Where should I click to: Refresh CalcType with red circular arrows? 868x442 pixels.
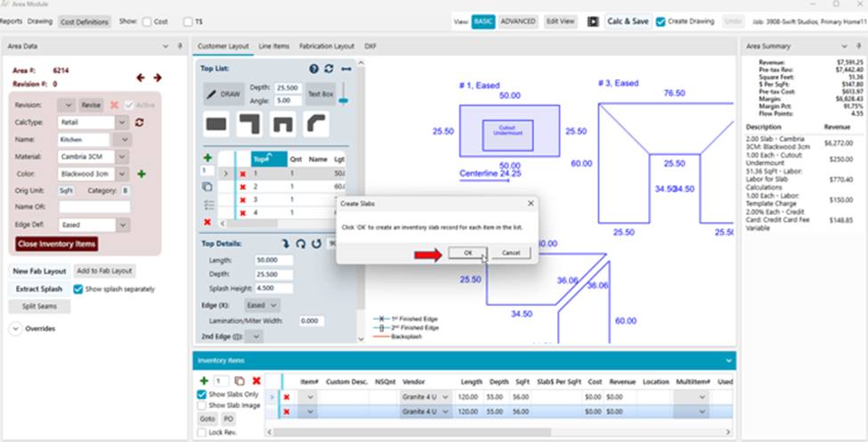point(140,122)
